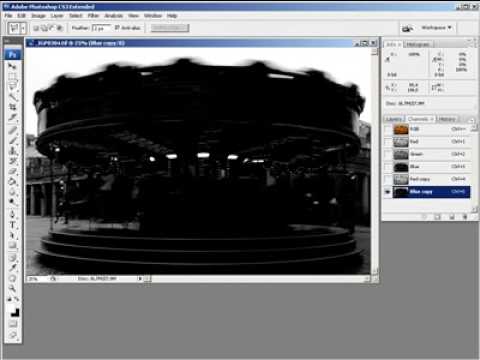Image resolution: width=480 pixels, height=360 pixels.
Task: Select the Shape tool
Action: coord(13,245)
